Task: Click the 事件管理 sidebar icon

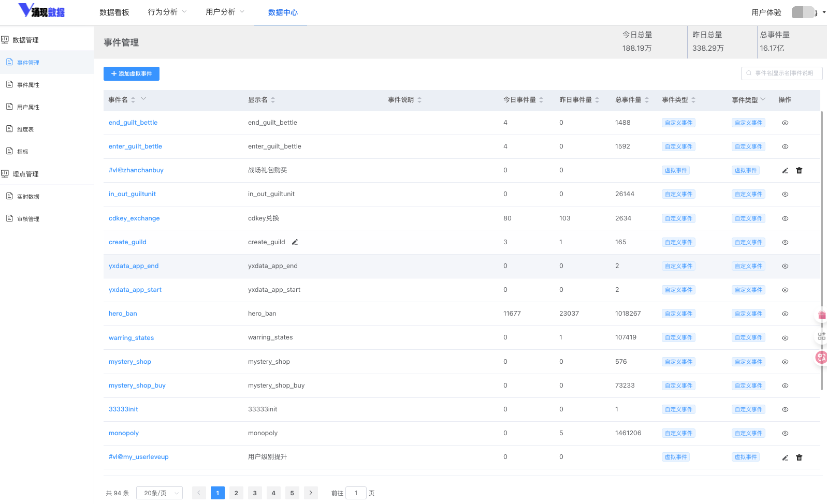Action: 9,62
